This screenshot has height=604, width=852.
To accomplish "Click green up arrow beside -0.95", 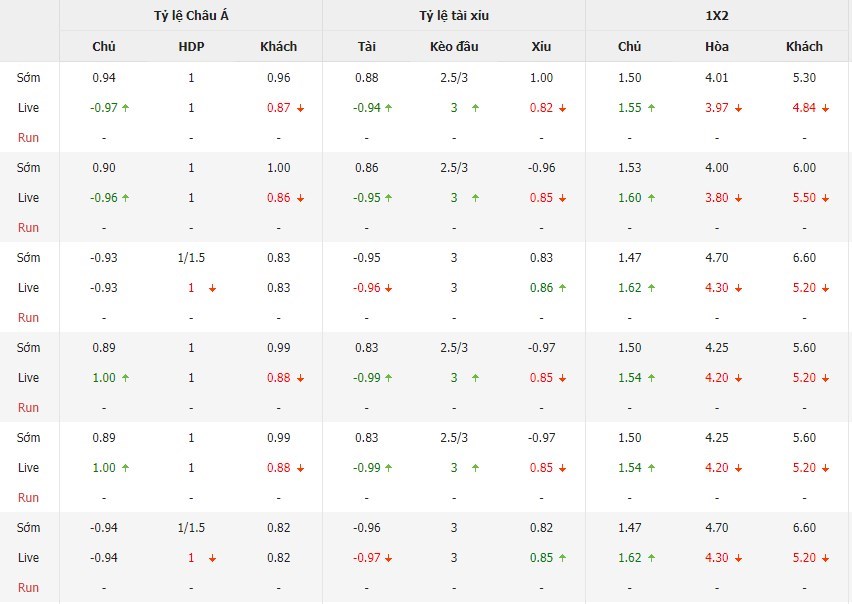I will point(388,198).
